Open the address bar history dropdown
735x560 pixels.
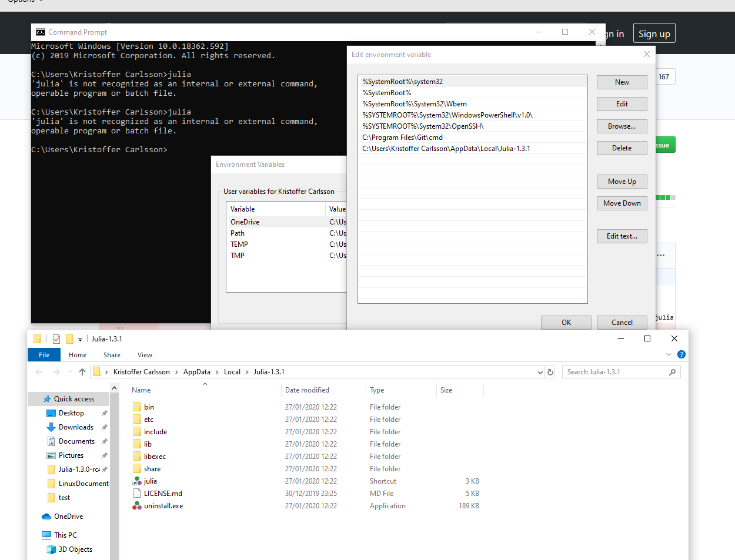[x=540, y=372]
